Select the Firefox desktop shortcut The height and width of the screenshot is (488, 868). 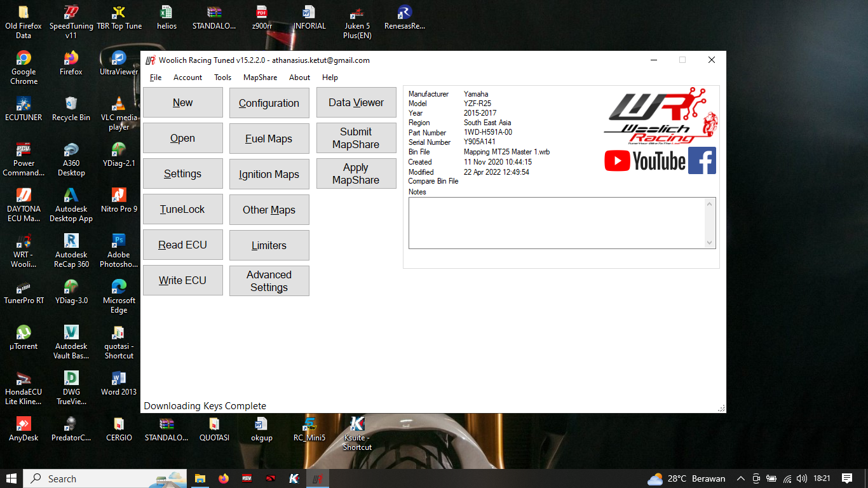[x=71, y=63]
